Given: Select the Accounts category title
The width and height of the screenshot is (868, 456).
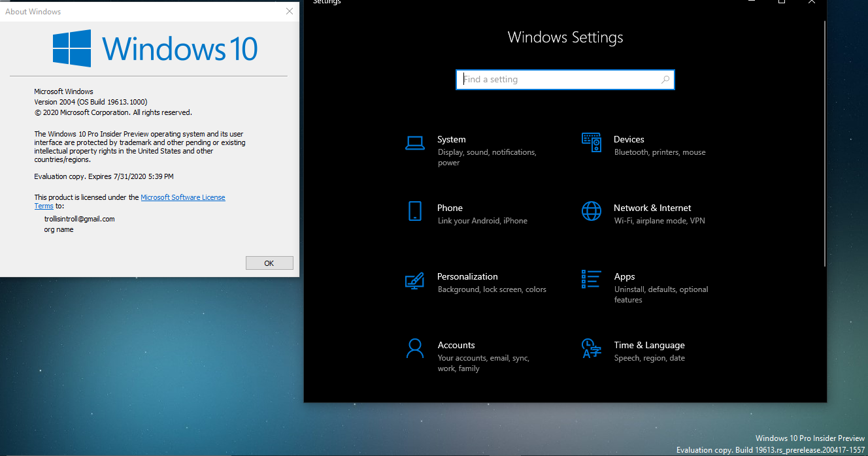Looking at the screenshot, I should point(456,345).
